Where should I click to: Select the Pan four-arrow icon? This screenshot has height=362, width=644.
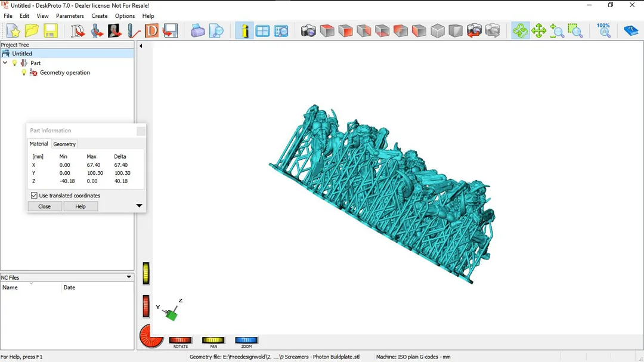pyautogui.click(x=538, y=31)
